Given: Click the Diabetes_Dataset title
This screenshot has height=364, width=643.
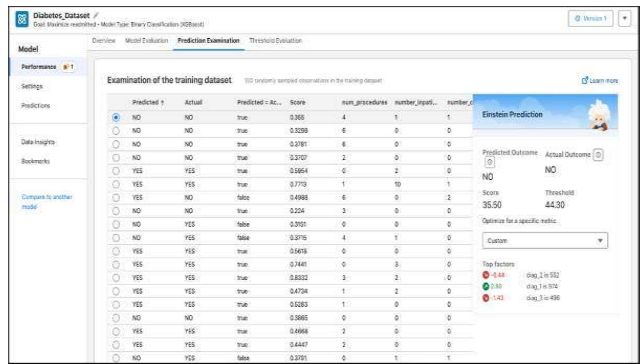Looking at the screenshot, I should pyautogui.click(x=61, y=15).
